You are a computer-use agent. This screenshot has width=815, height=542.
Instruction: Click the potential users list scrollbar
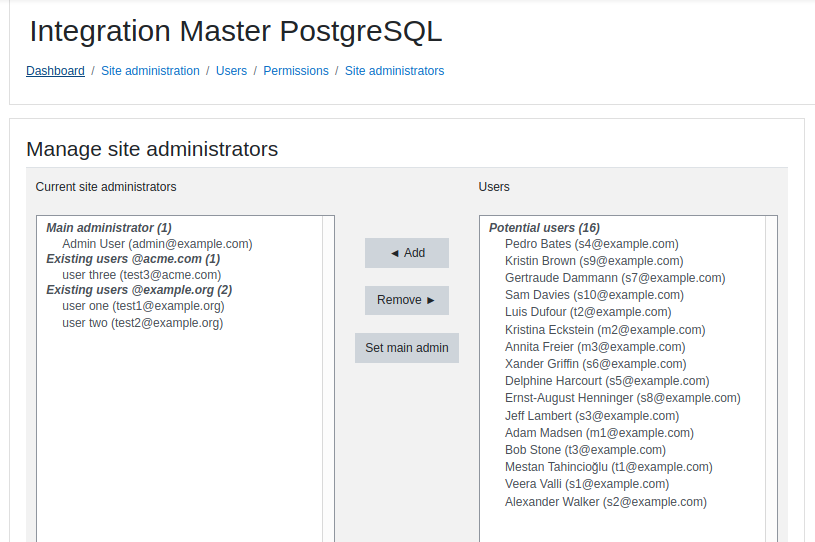click(x=771, y=378)
